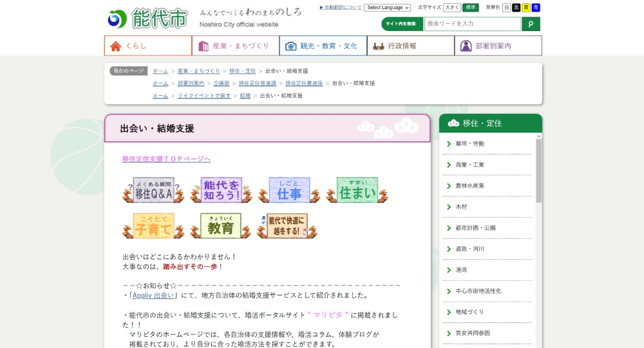The image size is (644, 348).
Task: Click the desk icon in 行政情報 tab
Action: click(x=378, y=46)
